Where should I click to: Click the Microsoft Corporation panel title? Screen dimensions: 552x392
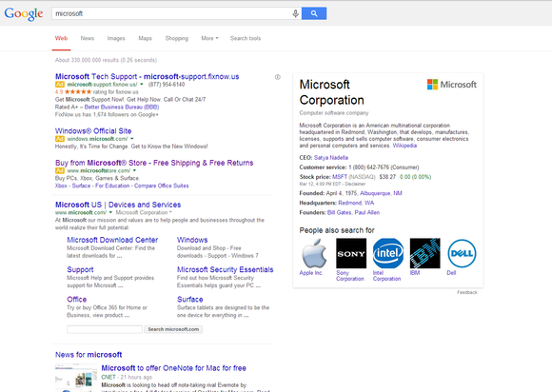tap(331, 92)
